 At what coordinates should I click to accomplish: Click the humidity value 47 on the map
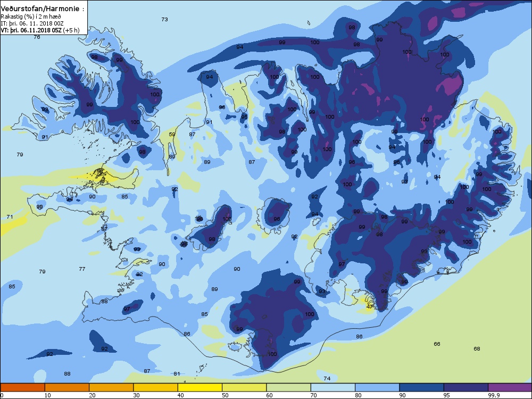[x=370, y=307]
